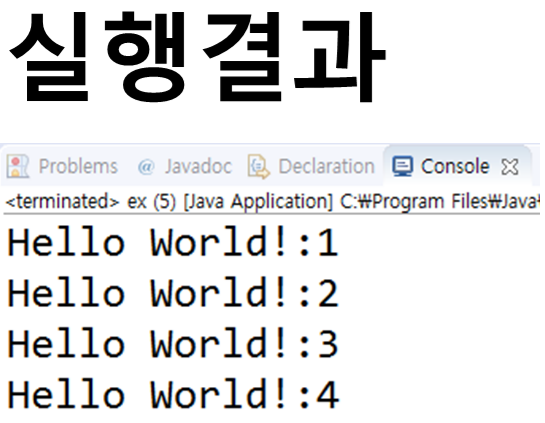The height and width of the screenshot is (423, 545).
Task: Click console output line Hello World!:2
Action: 173,293
